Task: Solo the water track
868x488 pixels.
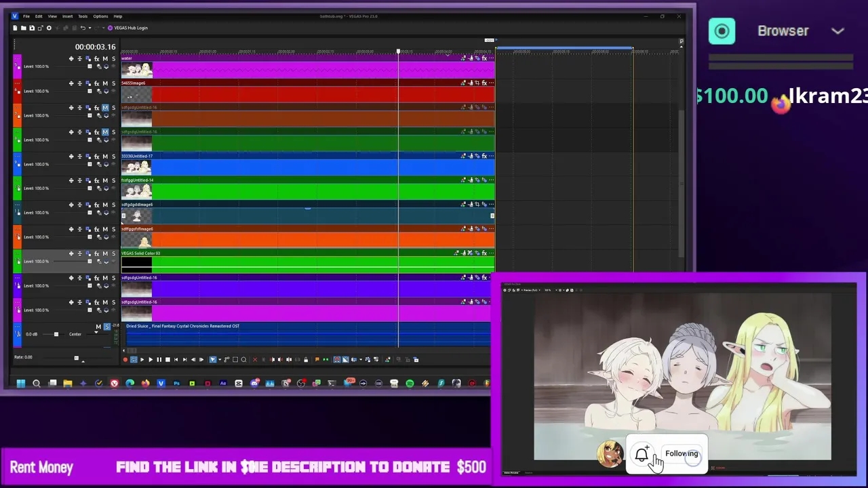Action: tap(113, 58)
